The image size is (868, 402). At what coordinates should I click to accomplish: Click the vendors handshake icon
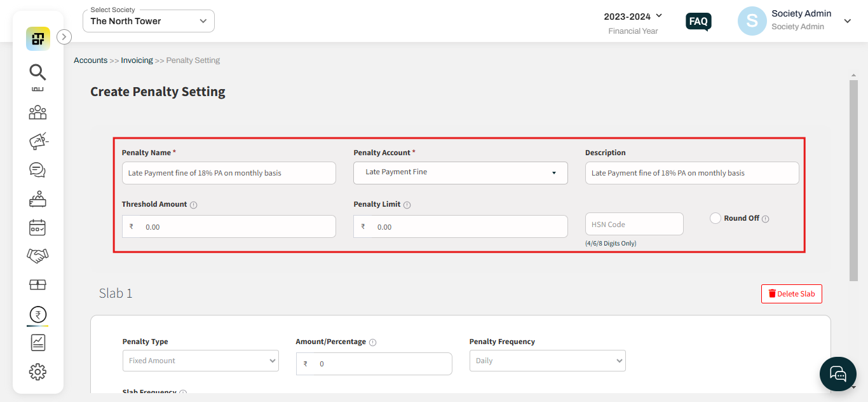[x=37, y=256]
